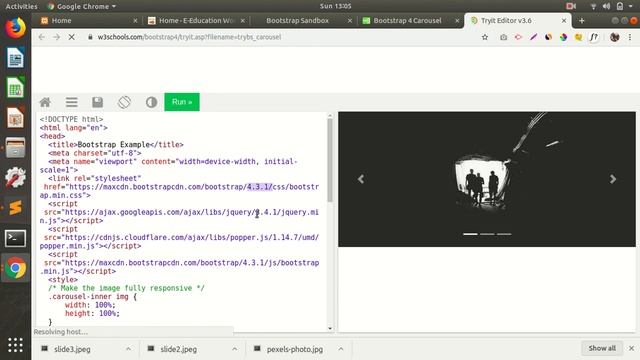Screen dimensions: 640x360
Task: Go to next carousel slide arrow
Action: (613, 179)
